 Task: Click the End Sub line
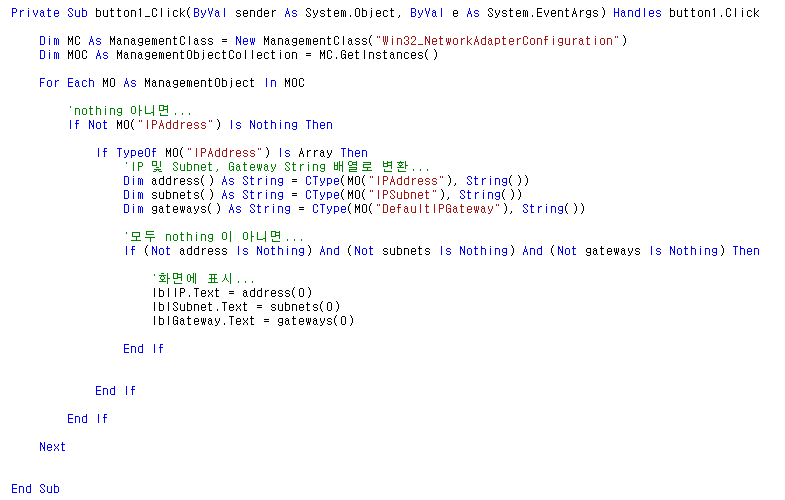click(36, 489)
